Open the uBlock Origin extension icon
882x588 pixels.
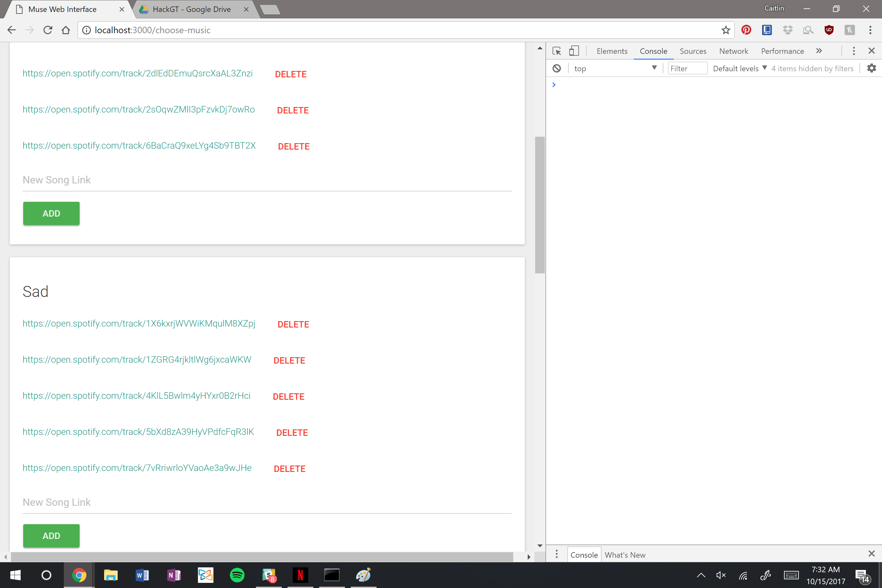(829, 30)
